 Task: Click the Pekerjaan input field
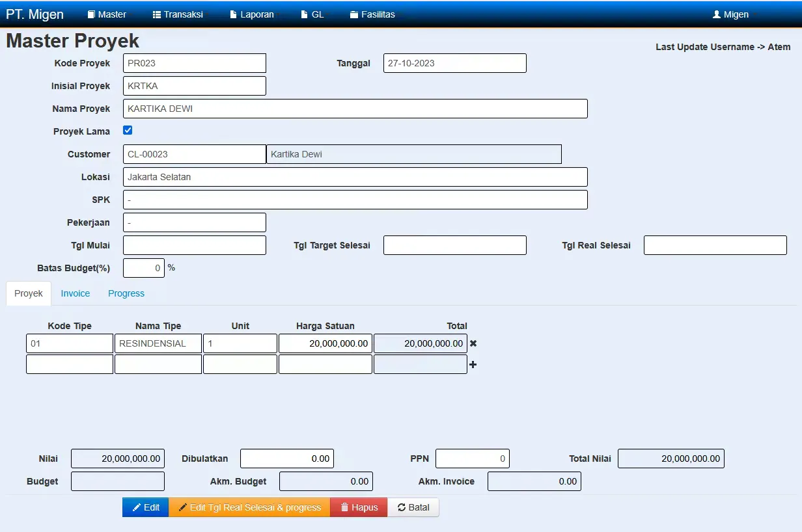click(x=195, y=222)
